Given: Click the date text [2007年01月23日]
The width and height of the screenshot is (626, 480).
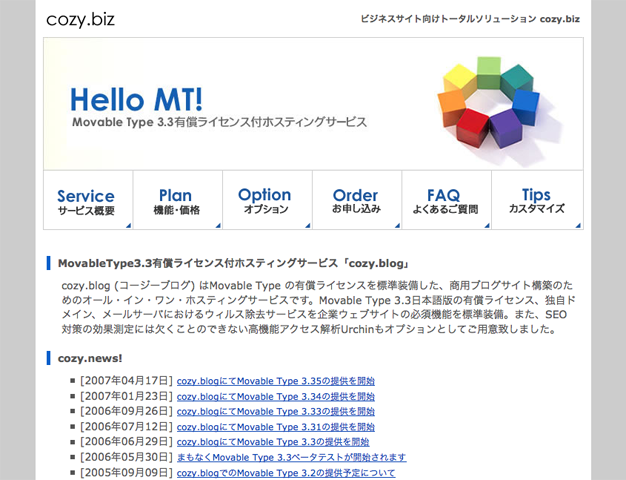Looking at the screenshot, I should (x=126, y=397).
